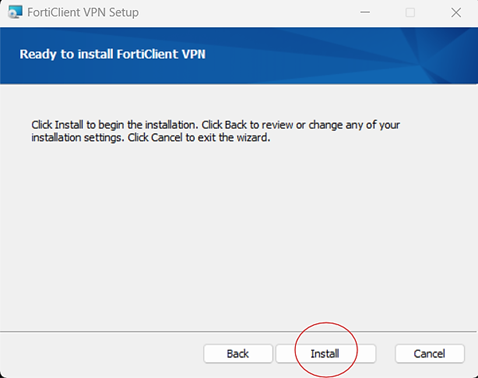This screenshot has height=378, width=478.
Task: Click the 'FortiClient VPN Setup' window title
Action: point(83,12)
